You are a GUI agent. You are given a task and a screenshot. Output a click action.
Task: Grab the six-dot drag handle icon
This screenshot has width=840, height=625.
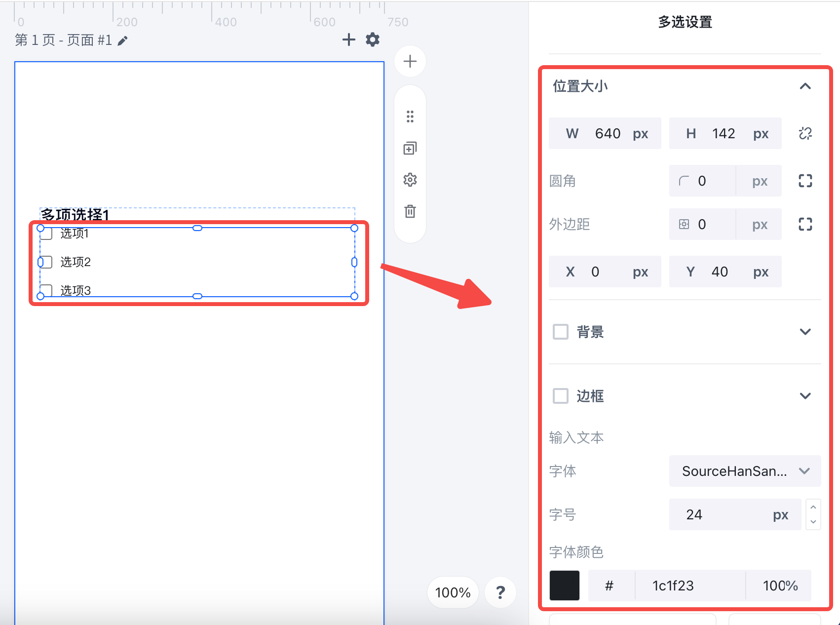(x=410, y=117)
